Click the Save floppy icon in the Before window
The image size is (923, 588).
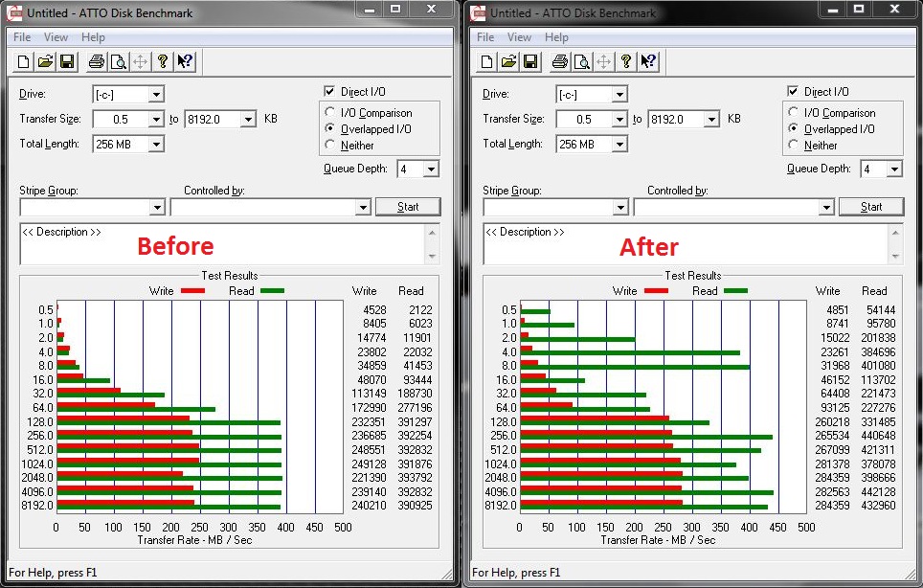[x=67, y=61]
